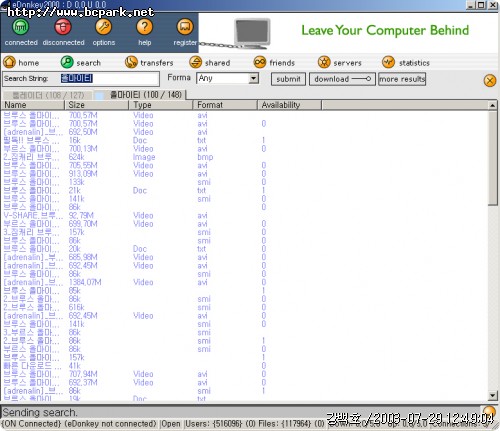Open the shared files section
The image size is (500, 431).
tap(210, 62)
